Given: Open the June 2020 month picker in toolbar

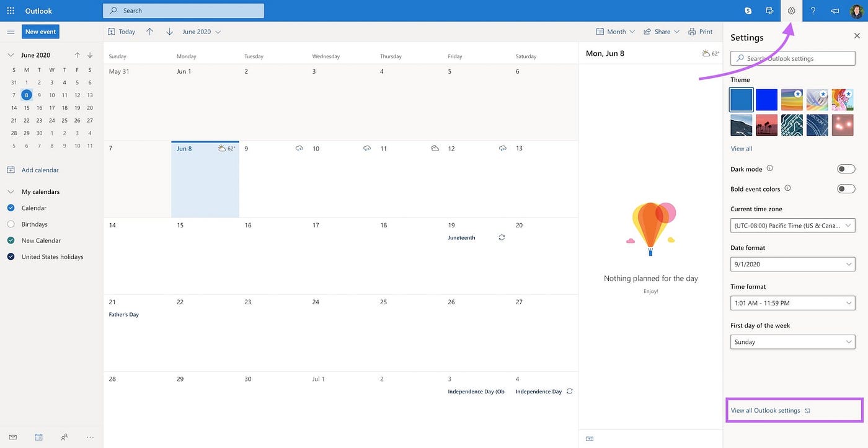Looking at the screenshot, I should click(201, 32).
